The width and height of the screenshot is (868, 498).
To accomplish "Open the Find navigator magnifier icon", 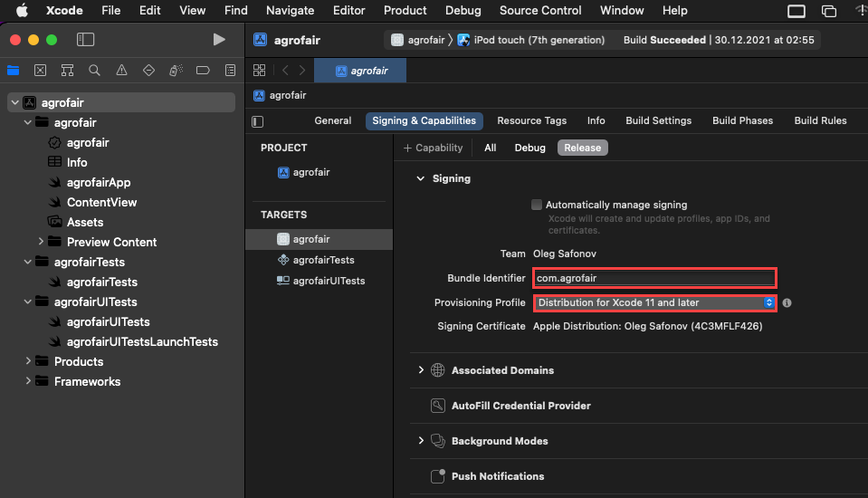I will click(95, 71).
